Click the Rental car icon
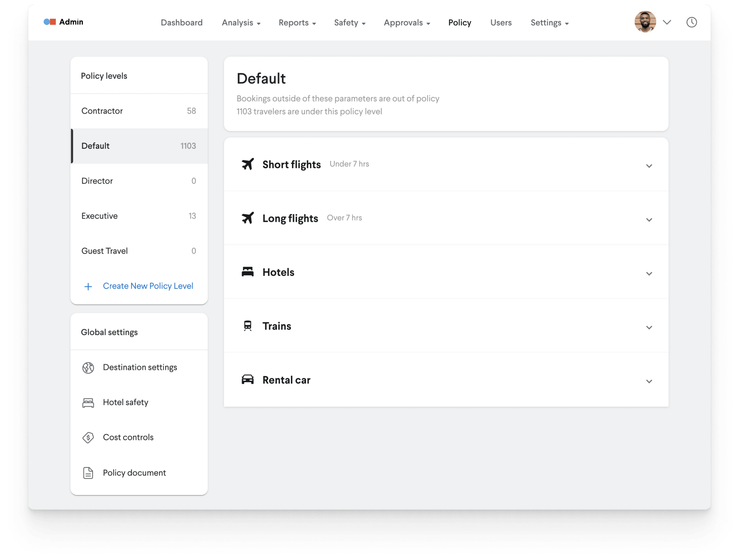 (248, 379)
